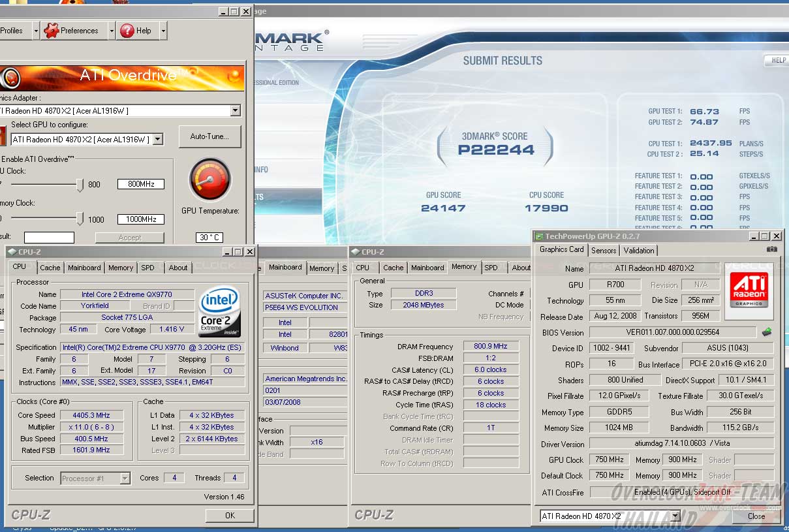Switch to the GPU-Z Sensors tab
Image resolution: width=789 pixels, height=532 pixels.
[x=604, y=250]
